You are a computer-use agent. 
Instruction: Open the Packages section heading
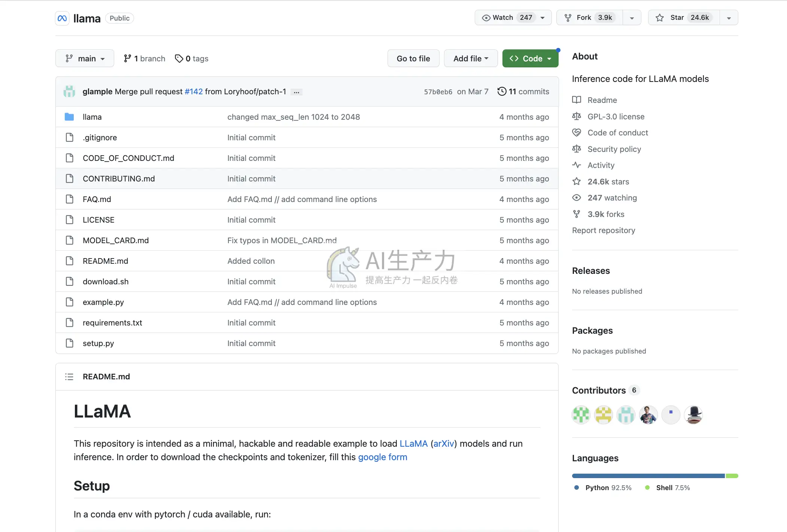tap(592, 330)
